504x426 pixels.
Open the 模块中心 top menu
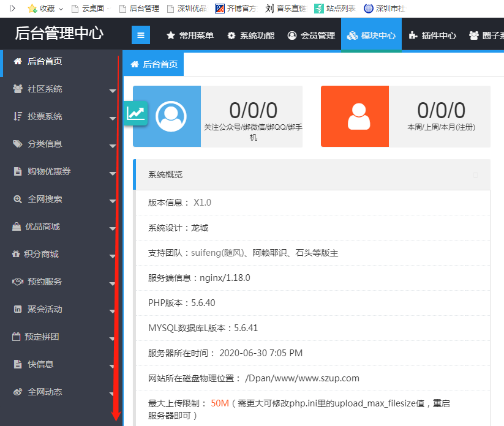371,35
